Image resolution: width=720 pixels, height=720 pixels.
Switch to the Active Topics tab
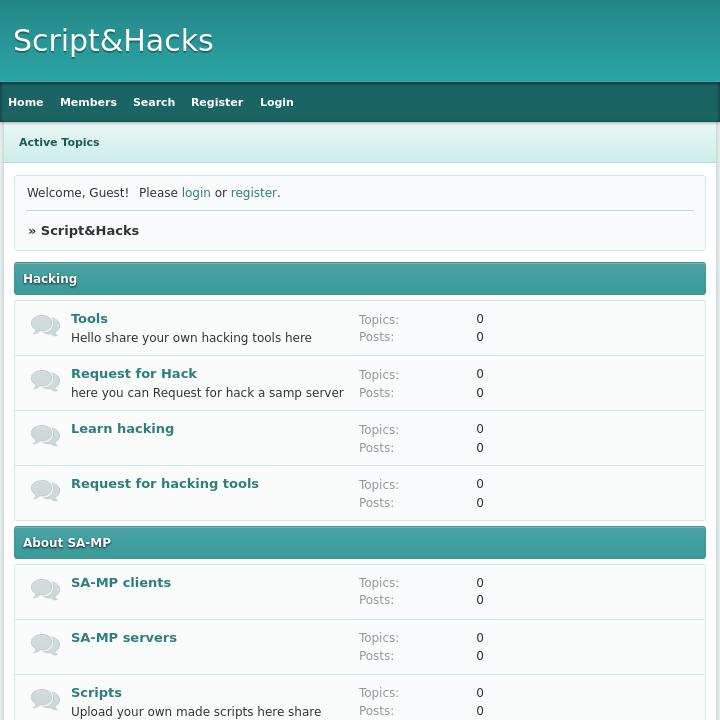pos(59,142)
